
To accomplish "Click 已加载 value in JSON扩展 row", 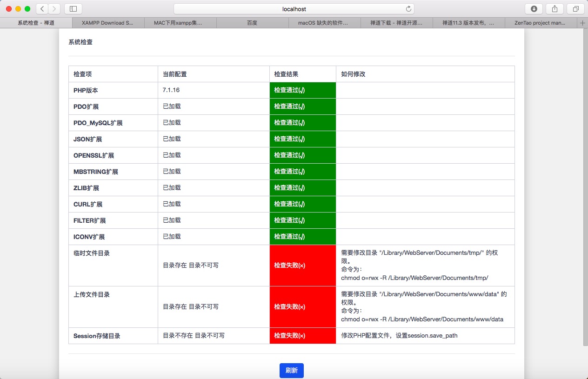I will pyautogui.click(x=172, y=139).
